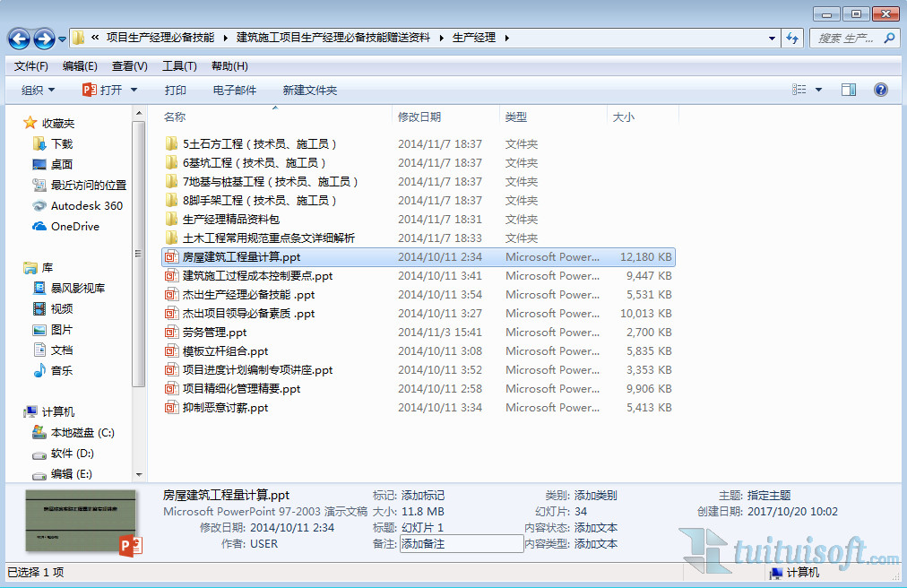907x588 pixels.
Task: Click the Forward navigation arrow button
Action: click(x=44, y=39)
